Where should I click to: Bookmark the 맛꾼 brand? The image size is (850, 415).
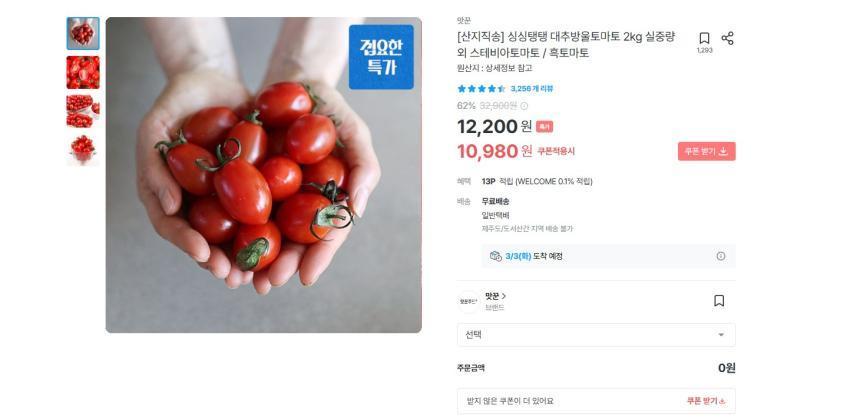(x=718, y=301)
